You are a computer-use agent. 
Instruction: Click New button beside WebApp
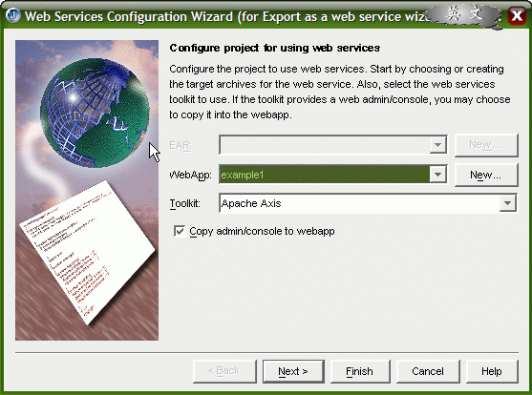click(x=486, y=175)
